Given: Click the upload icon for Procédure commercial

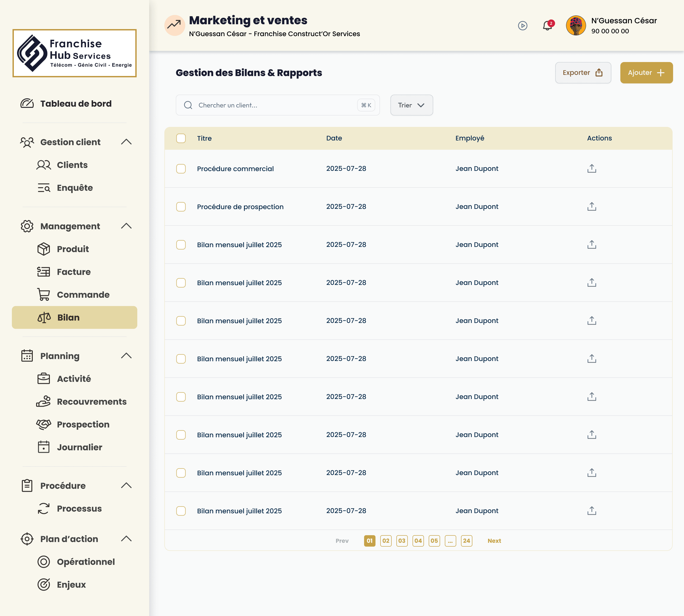Looking at the screenshot, I should tap(592, 168).
